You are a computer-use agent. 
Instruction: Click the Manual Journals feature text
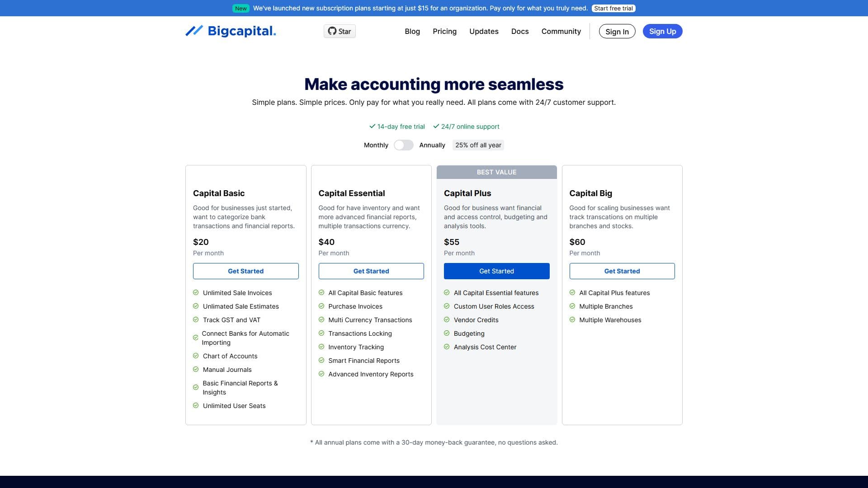coord(227,369)
